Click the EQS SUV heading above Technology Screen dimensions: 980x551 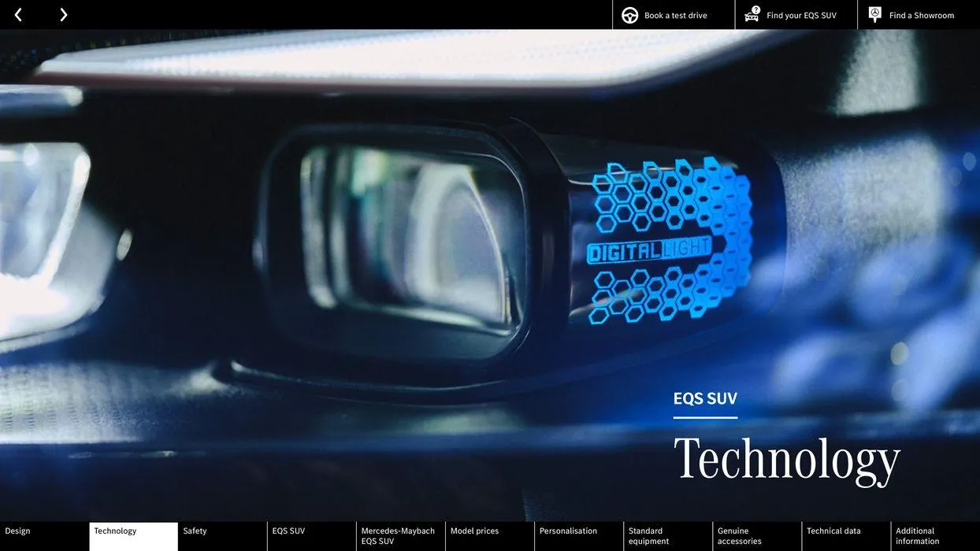(x=705, y=398)
